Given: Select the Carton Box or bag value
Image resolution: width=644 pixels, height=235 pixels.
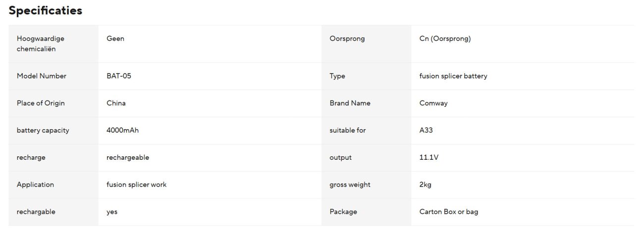Looking at the screenshot, I should pos(448,212).
